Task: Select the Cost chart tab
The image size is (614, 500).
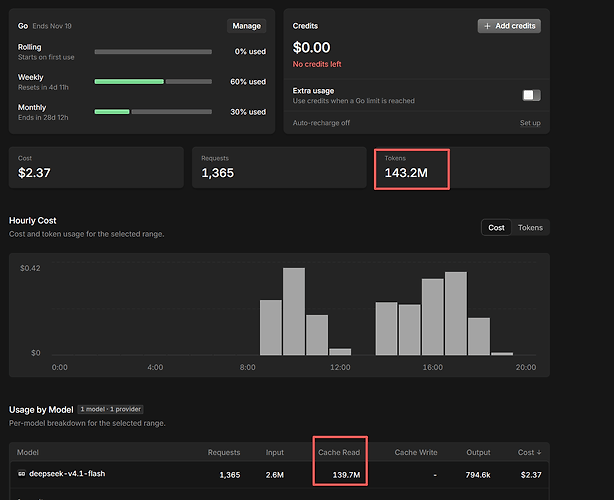Action: click(496, 227)
